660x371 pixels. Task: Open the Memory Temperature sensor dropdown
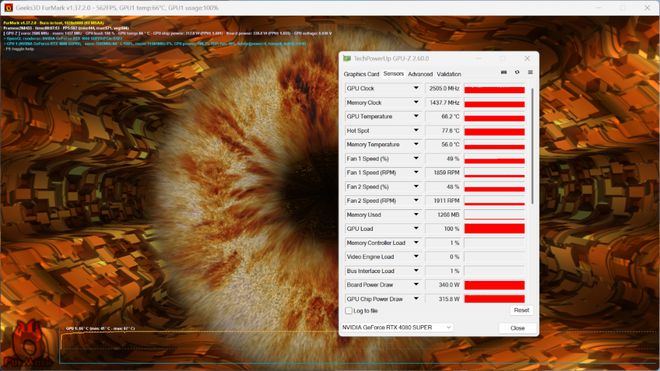coord(416,144)
